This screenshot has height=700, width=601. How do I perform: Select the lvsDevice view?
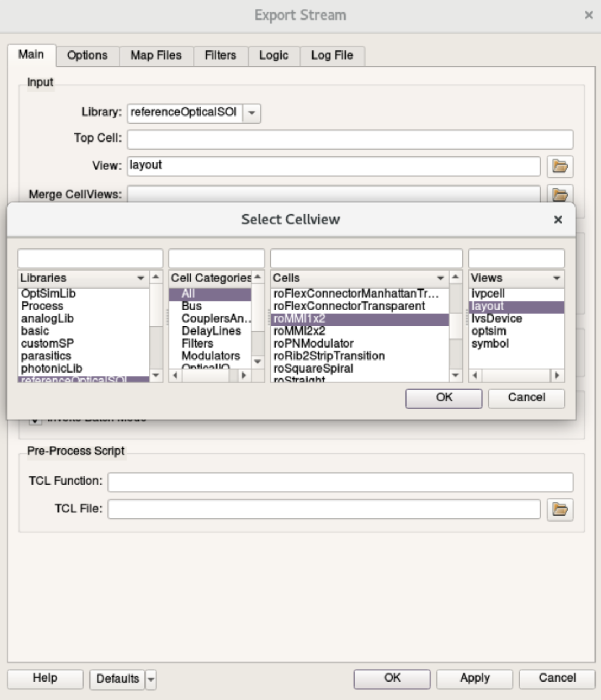click(516, 318)
